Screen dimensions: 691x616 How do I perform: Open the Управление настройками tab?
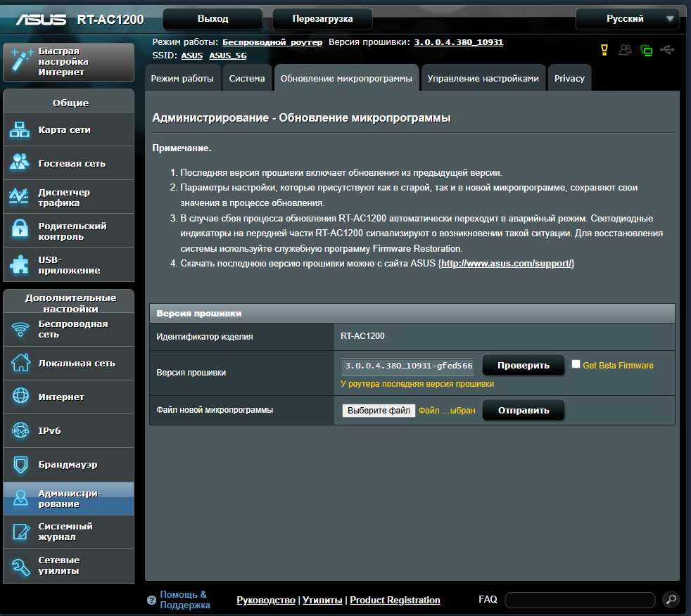coord(483,78)
